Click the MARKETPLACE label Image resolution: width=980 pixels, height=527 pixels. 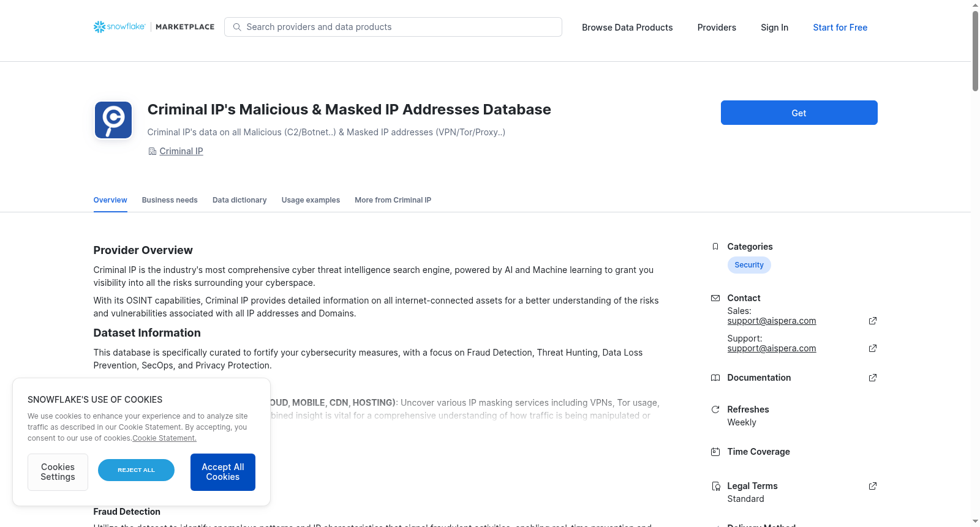click(185, 27)
